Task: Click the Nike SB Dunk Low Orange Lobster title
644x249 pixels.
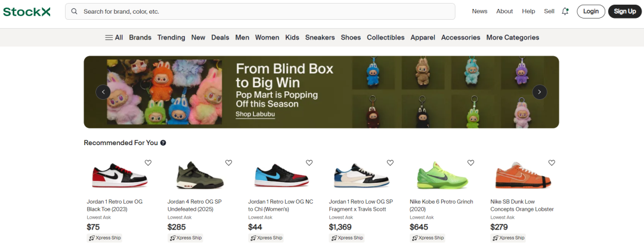Action: coord(522,205)
